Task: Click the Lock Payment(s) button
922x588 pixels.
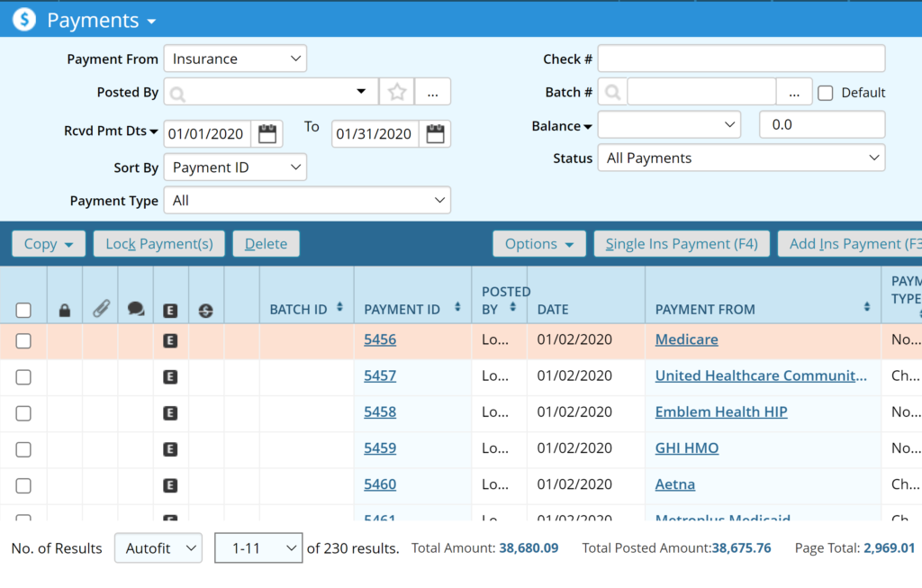Action: pos(159,244)
